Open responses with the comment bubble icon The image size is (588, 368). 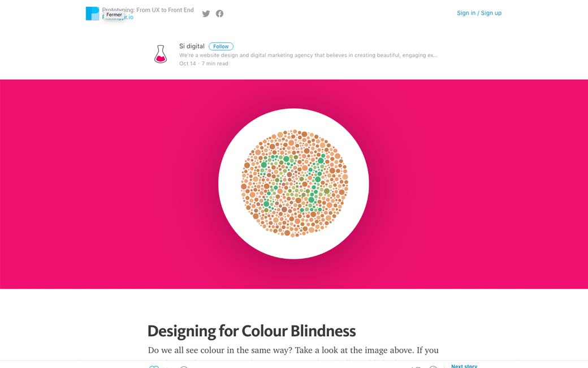click(x=184, y=366)
